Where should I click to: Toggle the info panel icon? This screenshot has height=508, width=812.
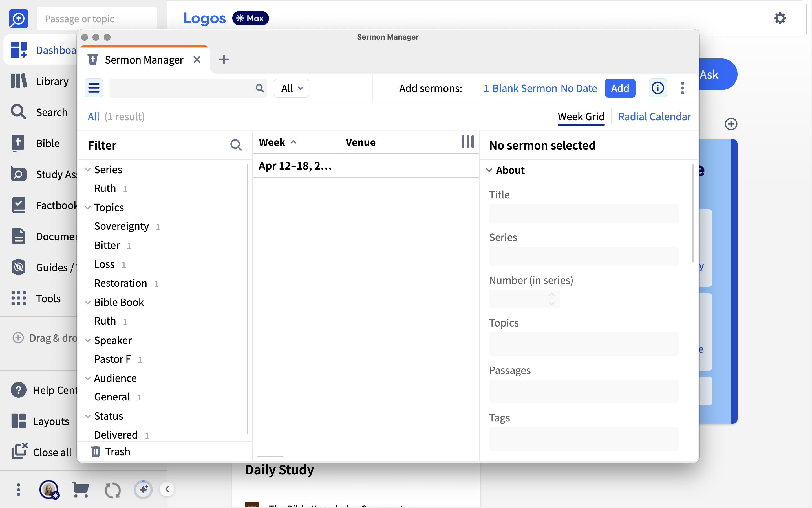[x=657, y=88]
